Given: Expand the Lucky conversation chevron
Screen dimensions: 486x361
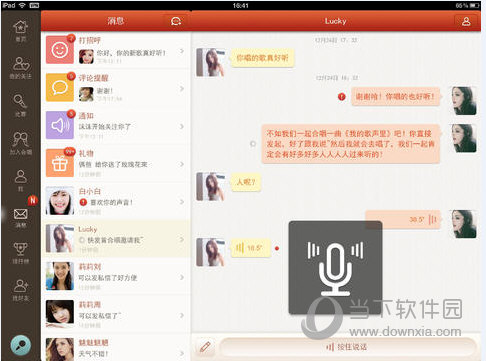Looking at the screenshot, I should [x=182, y=239].
